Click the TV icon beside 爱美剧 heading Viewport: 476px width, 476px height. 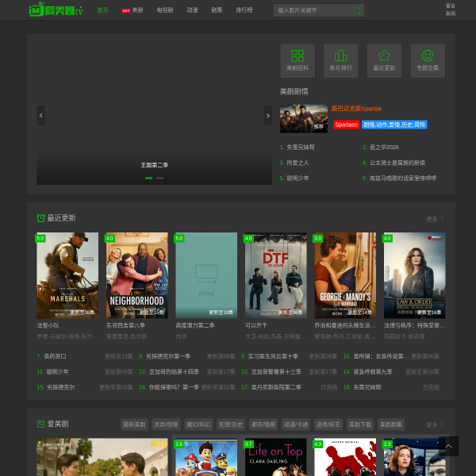tap(41, 424)
